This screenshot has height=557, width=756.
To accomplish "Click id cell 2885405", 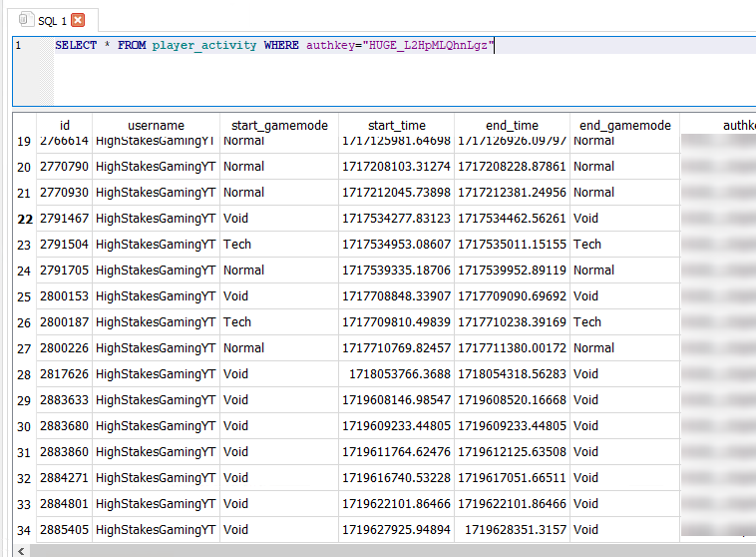I will click(64, 530).
